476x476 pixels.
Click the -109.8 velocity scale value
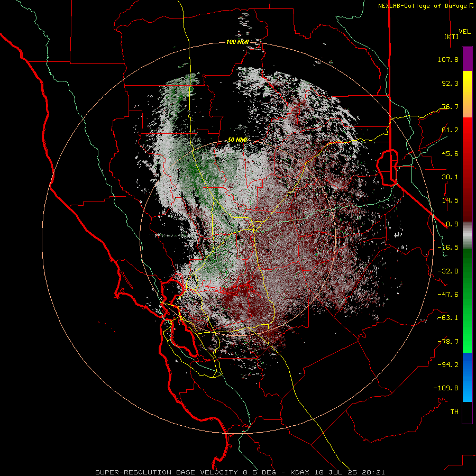pyautogui.click(x=446, y=388)
